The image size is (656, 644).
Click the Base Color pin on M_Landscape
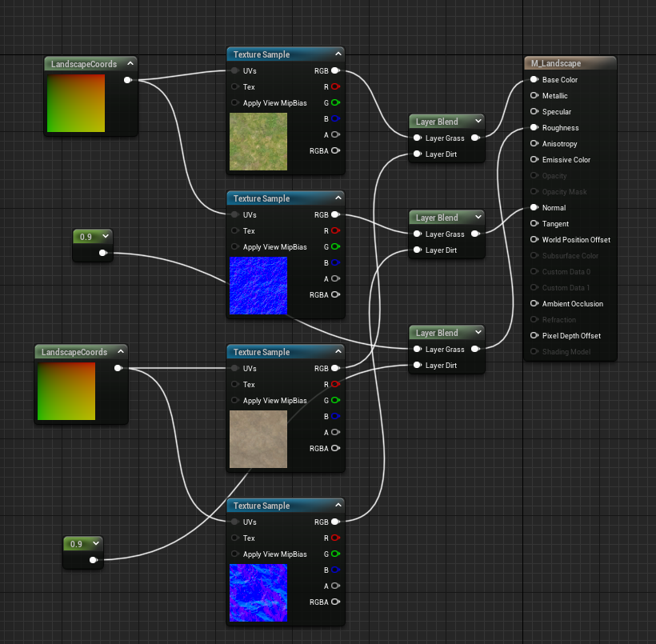tap(534, 80)
